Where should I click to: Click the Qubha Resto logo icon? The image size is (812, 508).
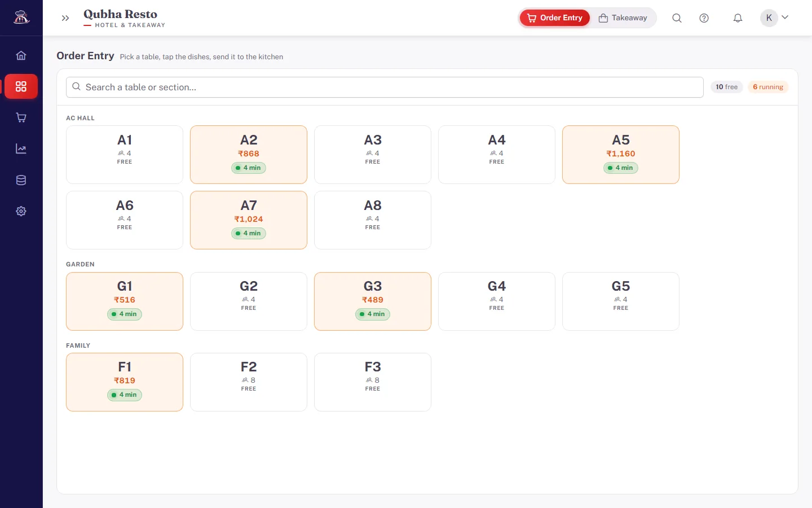(x=21, y=17)
